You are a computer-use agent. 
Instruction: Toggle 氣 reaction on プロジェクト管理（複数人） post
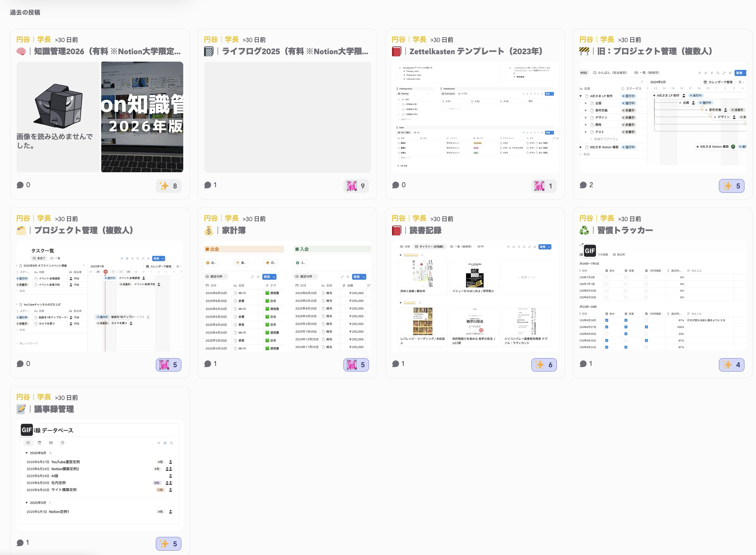tap(168, 364)
